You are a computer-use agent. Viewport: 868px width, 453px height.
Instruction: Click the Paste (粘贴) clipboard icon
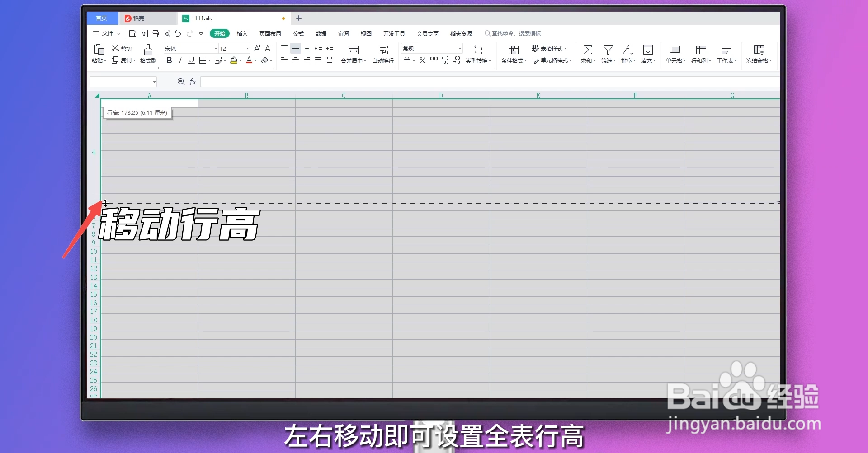pos(99,49)
